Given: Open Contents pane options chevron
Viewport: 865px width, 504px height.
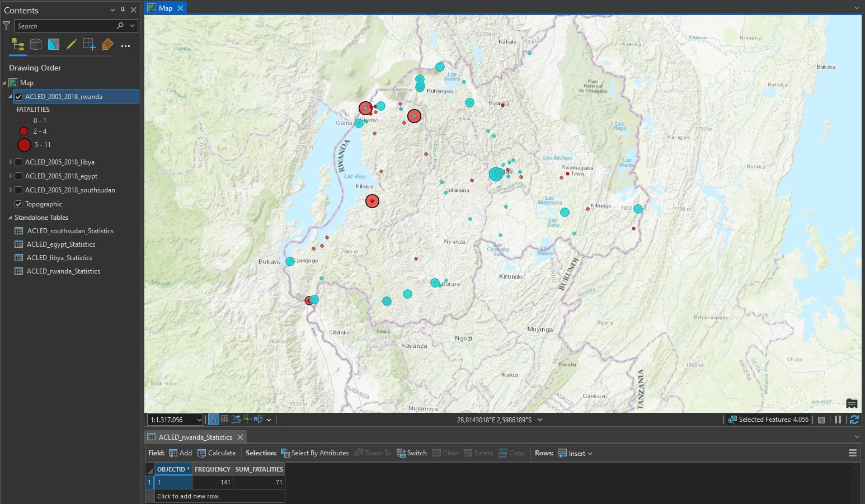Looking at the screenshot, I should tap(112, 10).
